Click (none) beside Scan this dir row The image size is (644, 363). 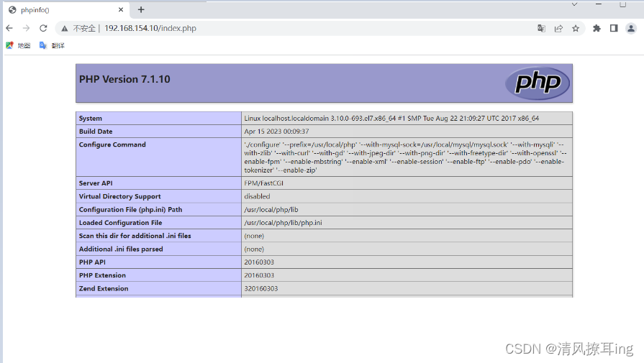(254, 236)
